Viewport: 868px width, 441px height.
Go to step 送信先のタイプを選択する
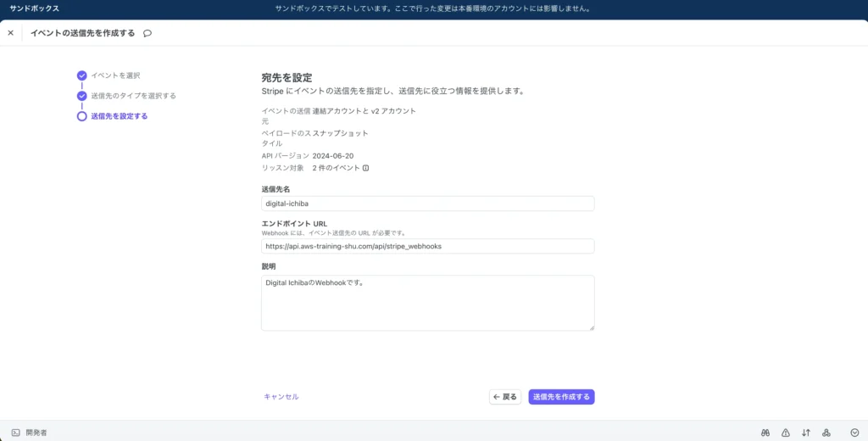click(x=133, y=96)
